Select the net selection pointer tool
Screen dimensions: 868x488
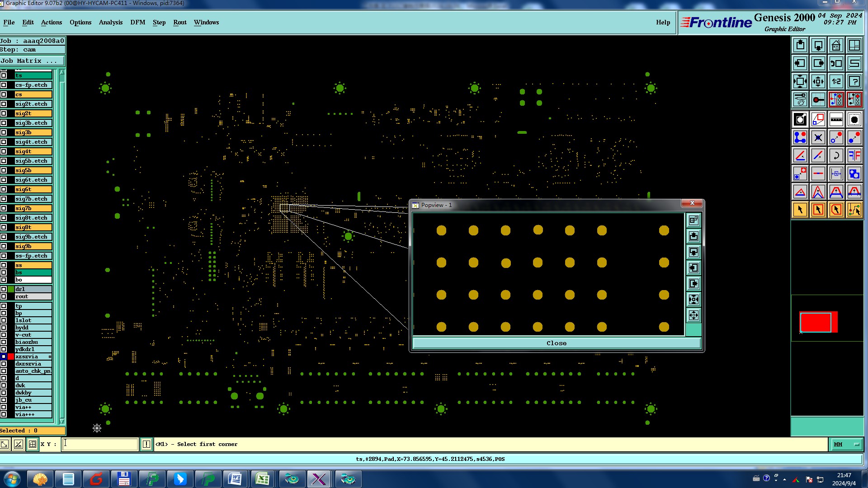point(854,210)
